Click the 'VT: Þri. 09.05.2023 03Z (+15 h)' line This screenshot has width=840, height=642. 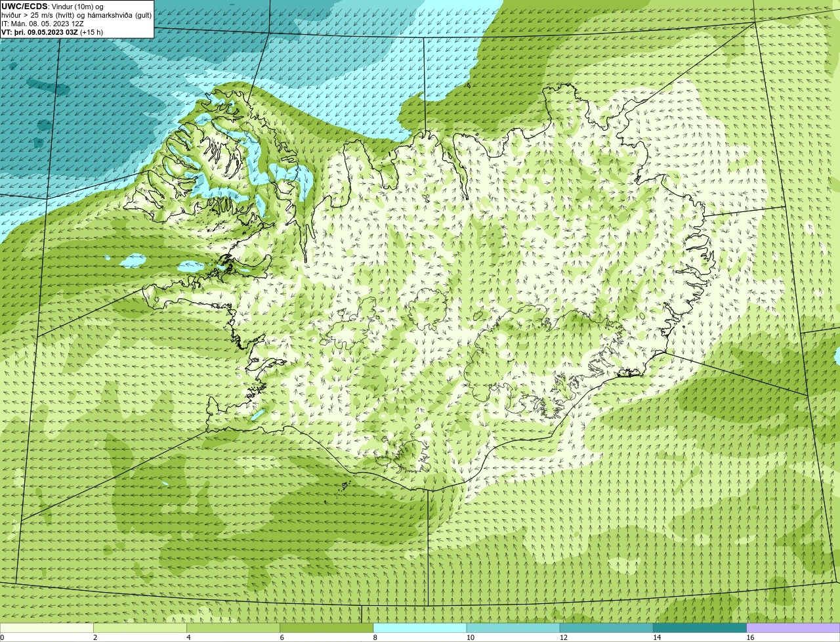click(x=52, y=32)
